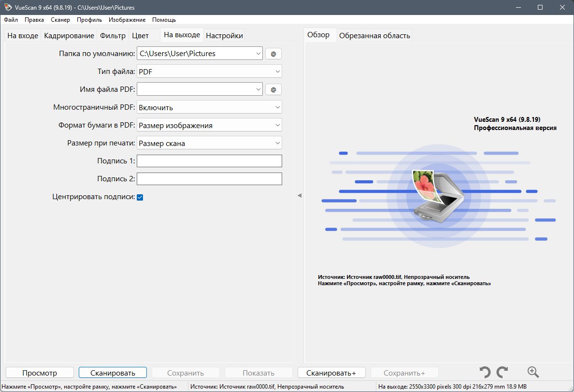Click the Сканировать+ button
Screen dimensions: 574x392
331,373
